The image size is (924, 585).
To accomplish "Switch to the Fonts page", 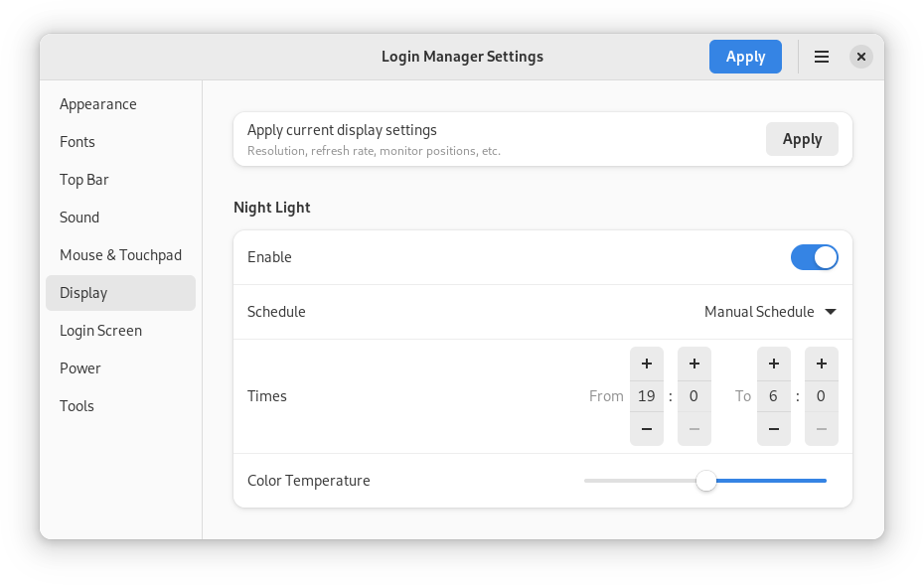I will tap(77, 142).
